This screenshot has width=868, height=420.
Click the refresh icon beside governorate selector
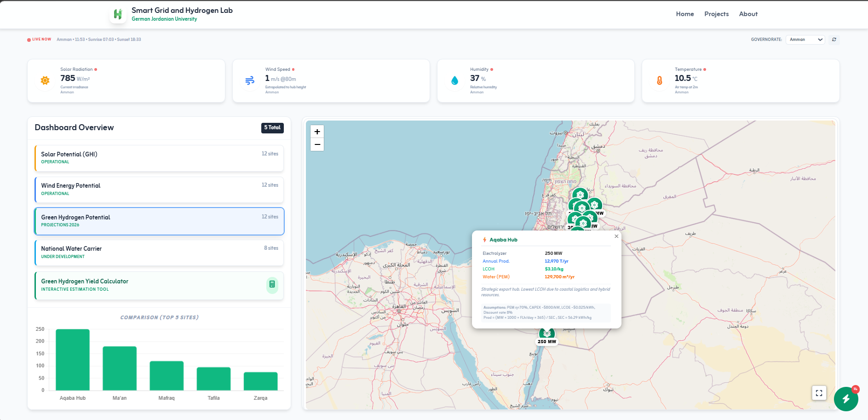click(834, 40)
